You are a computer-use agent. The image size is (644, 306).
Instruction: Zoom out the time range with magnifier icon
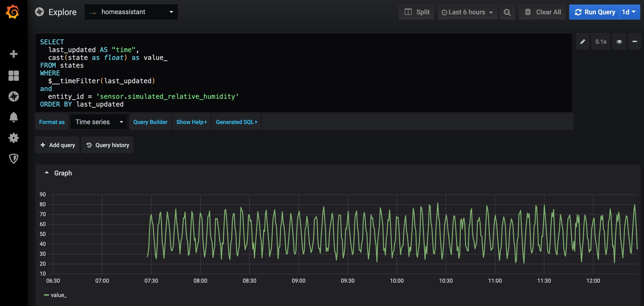[x=507, y=12]
